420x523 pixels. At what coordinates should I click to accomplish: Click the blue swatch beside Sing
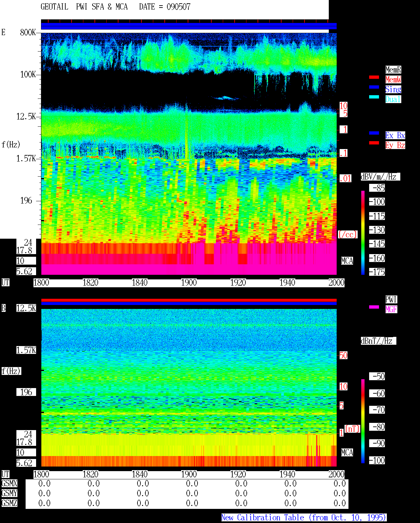pyautogui.click(x=374, y=87)
